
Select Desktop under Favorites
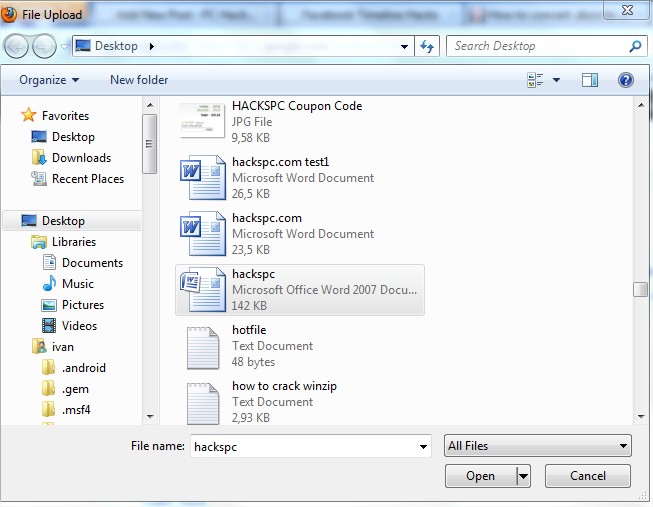click(73, 137)
